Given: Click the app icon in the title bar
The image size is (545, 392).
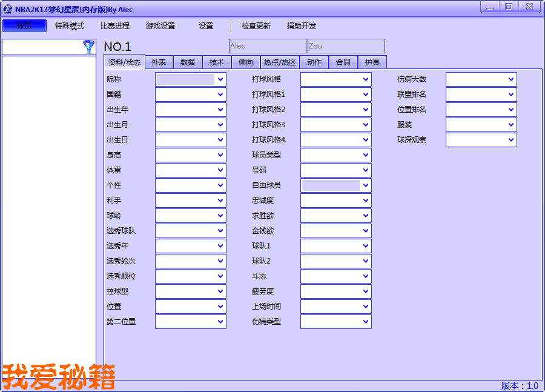Looking at the screenshot, I should pyautogui.click(x=8, y=9).
